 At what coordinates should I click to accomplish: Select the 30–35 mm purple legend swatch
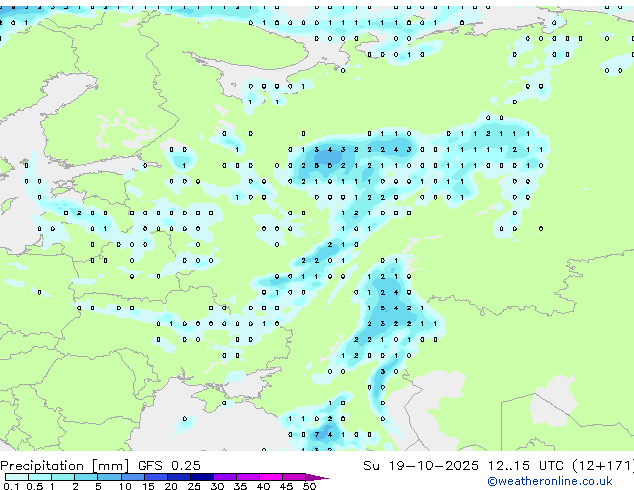pos(224,477)
